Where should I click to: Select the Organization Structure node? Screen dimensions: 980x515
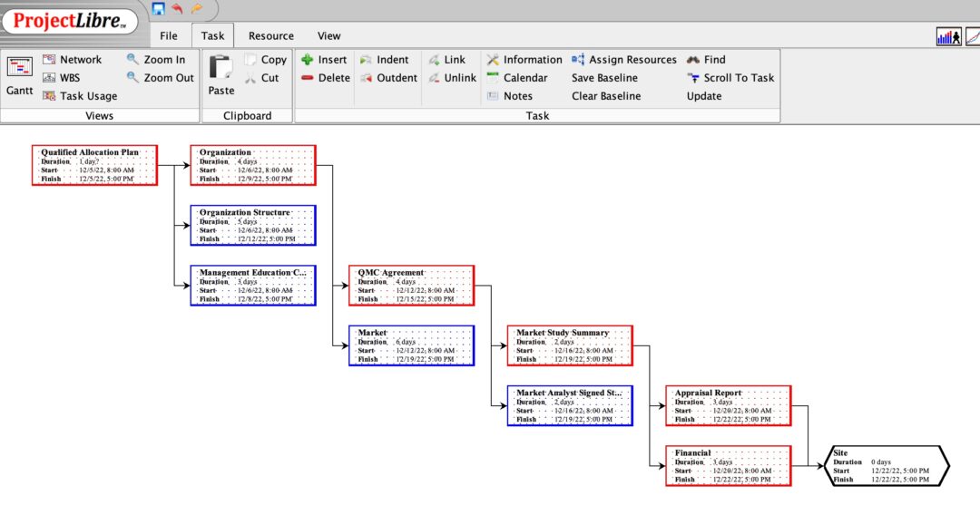[253, 226]
